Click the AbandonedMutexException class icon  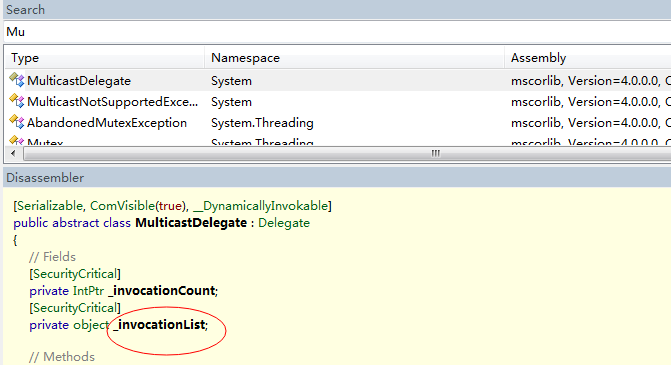[17, 122]
